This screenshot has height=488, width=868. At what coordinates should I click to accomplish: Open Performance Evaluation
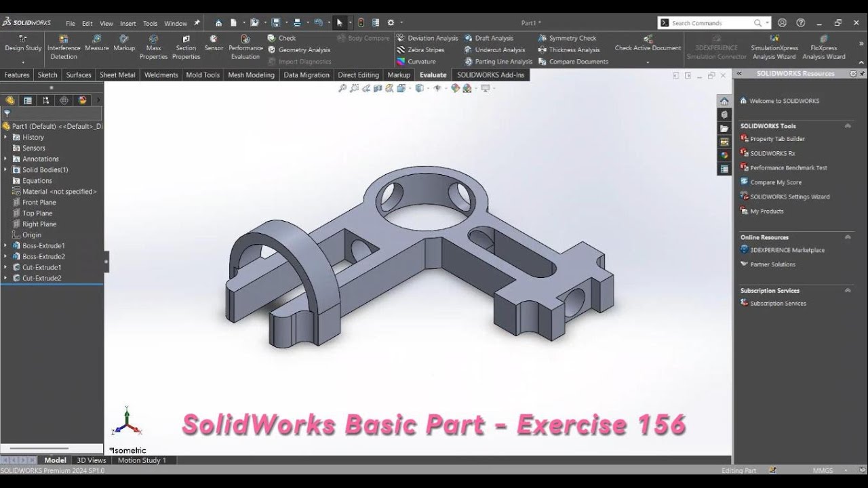point(245,47)
